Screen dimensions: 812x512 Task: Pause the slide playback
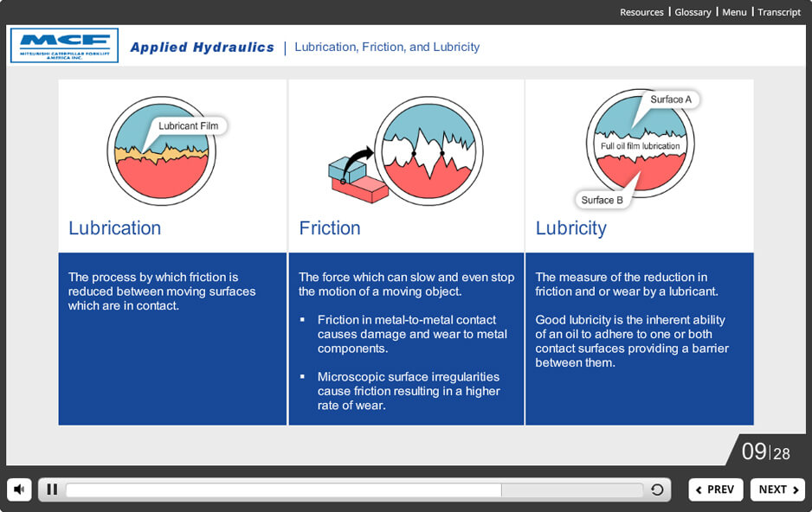pyautogui.click(x=52, y=490)
